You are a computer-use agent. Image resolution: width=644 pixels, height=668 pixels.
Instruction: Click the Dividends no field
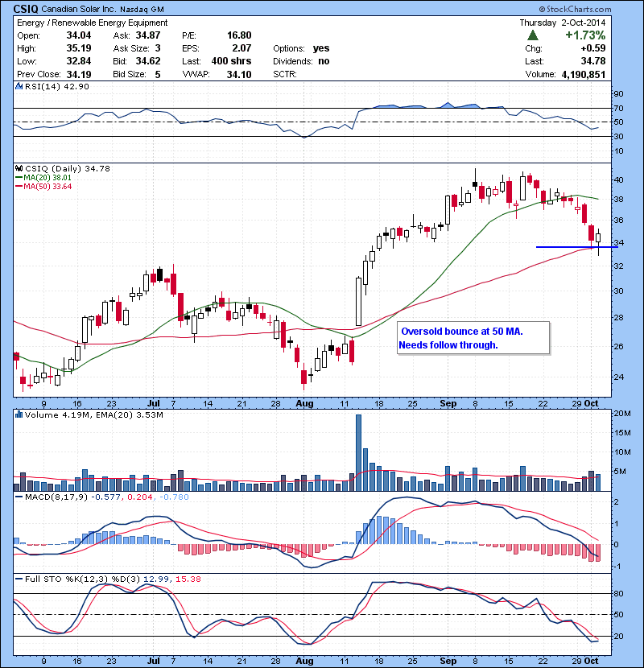pos(301,61)
